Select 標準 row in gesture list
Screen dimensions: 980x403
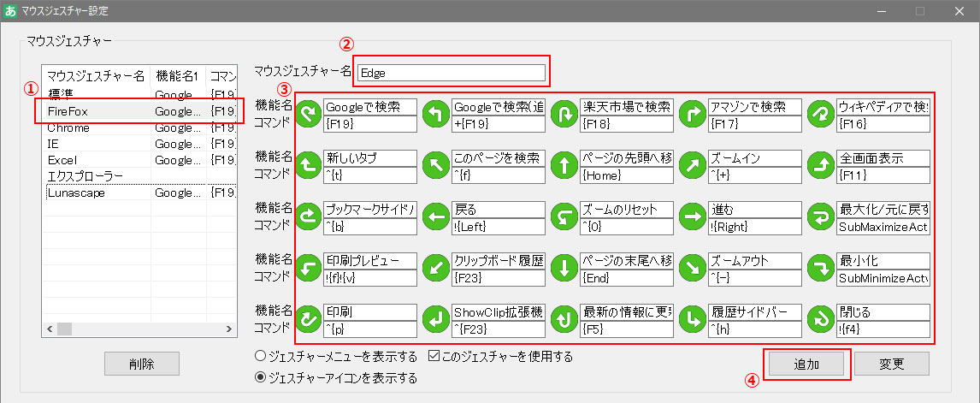coord(139,95)
